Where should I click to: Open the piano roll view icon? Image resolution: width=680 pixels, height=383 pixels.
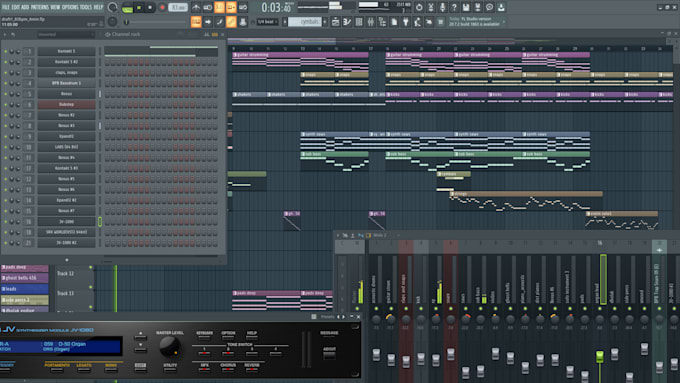coord(347,22)
